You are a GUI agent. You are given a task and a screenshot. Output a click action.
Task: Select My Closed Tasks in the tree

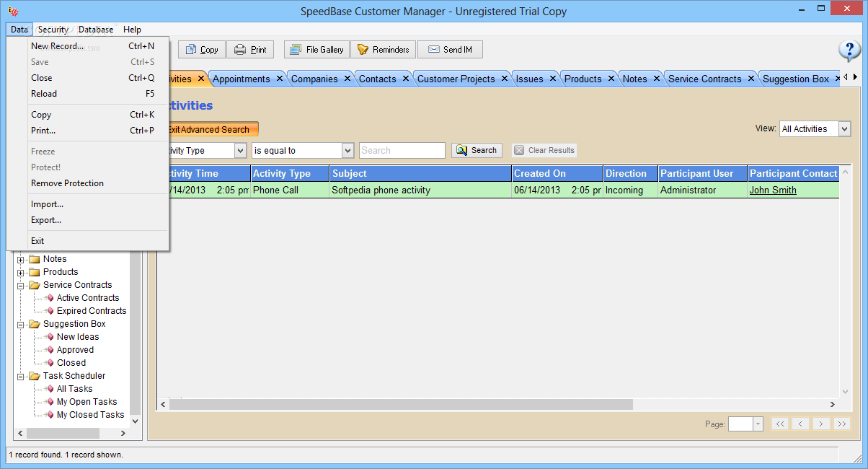point(90,415)
